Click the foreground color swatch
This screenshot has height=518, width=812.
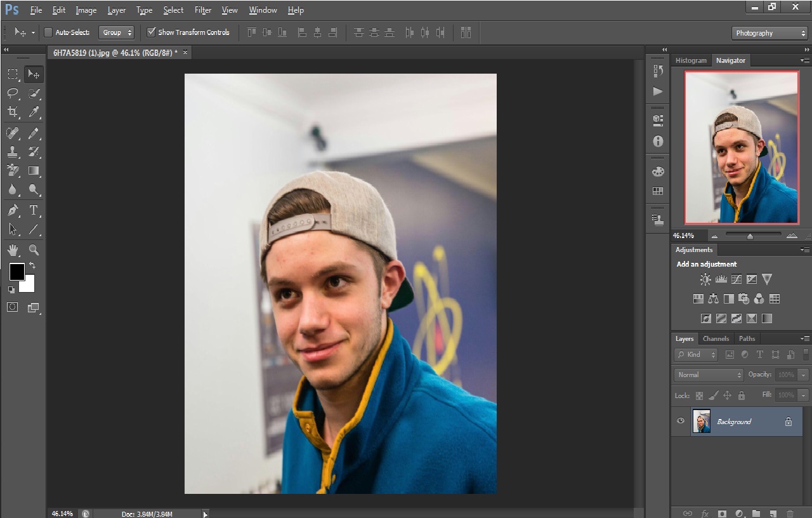[x=16, y=272]
